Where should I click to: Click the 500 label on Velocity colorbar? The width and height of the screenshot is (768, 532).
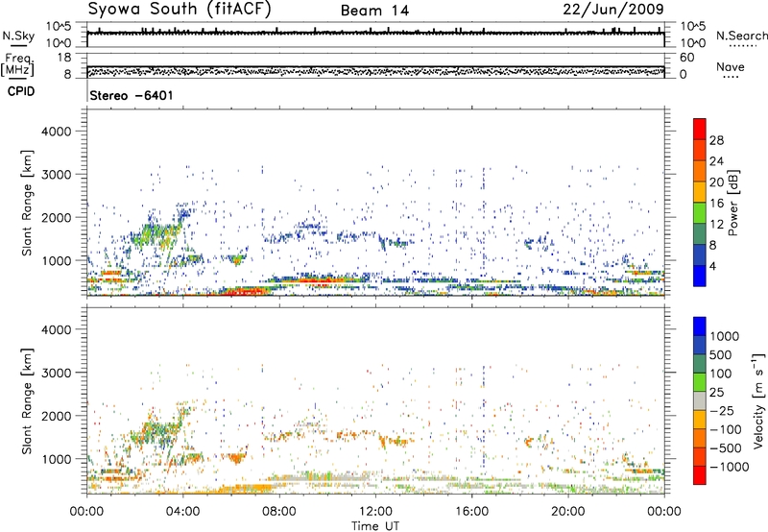tap(721, 354)
